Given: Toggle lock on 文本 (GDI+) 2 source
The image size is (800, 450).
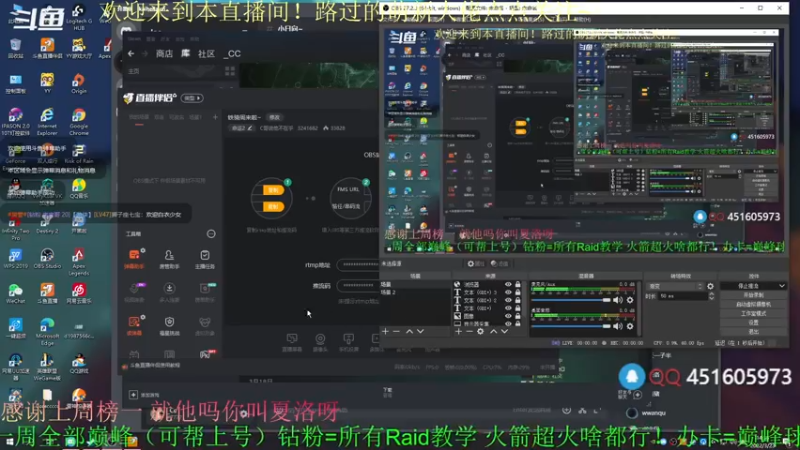Looking at the screenshot, I should (x=518, y=300).
